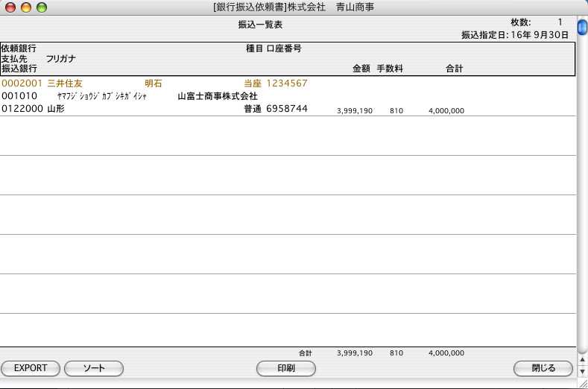The height and width of the screenshot is (389, 588).
Task: Click account number 1234567
Action: tap(287, 83)
